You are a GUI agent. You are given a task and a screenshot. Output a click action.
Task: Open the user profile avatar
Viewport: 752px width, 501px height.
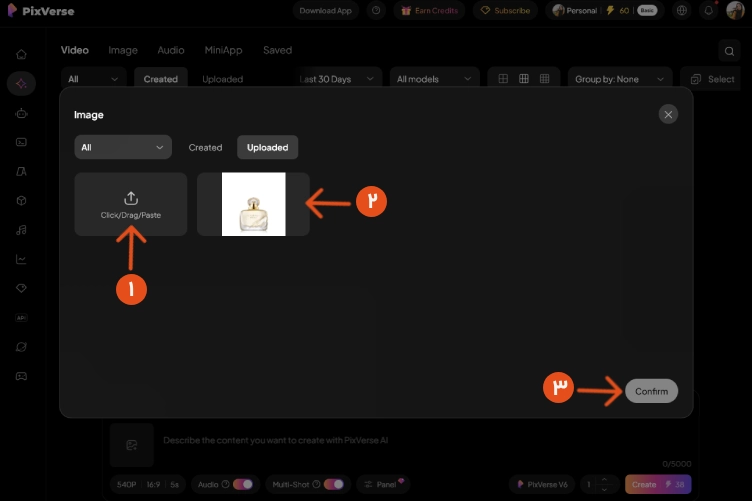[735, 10]
